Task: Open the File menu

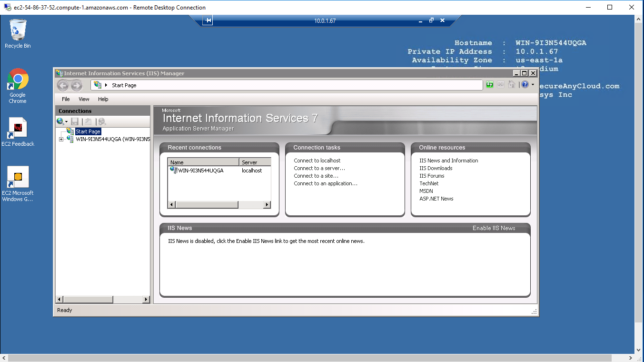Action: pyautogui.click(x=66, y=99)
